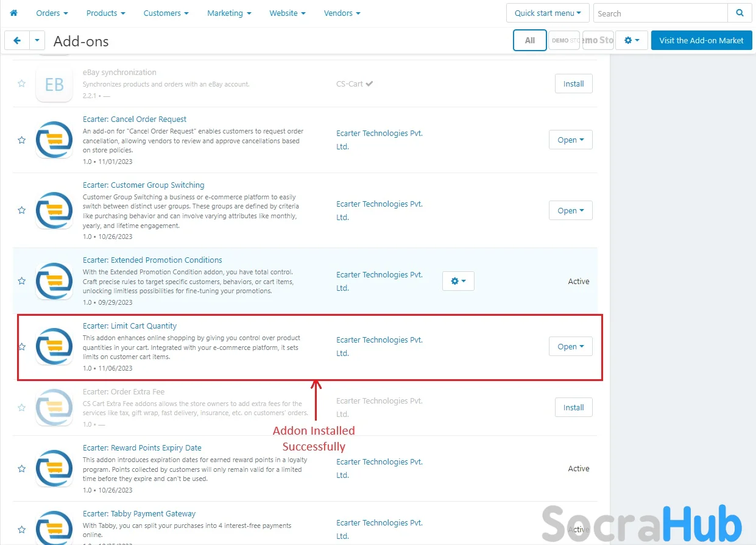Star the Cancel Order Request add-on
This screenshot has height=545, width=756.
(22, 140)
